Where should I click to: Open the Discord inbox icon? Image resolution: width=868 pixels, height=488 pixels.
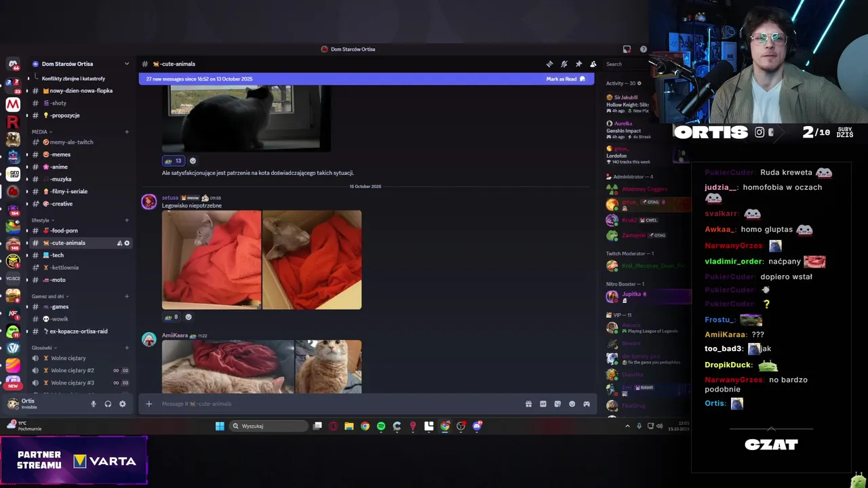627,49
